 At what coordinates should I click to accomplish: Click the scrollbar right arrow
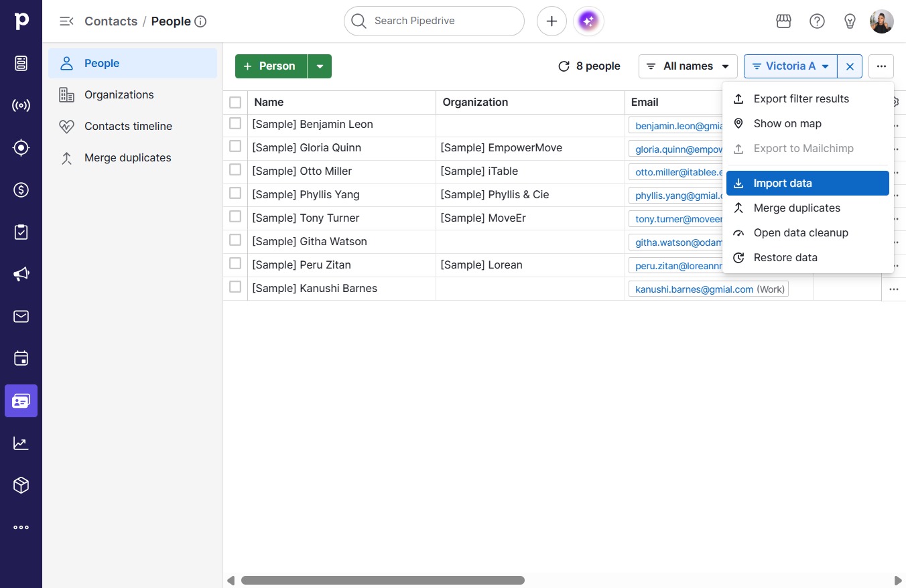coord(898,581)
